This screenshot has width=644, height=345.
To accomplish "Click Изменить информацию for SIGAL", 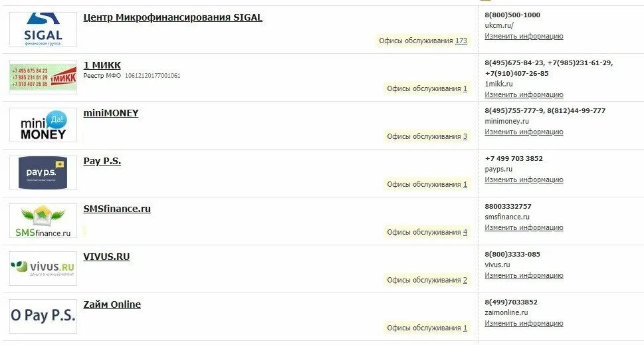I will 524,36.
